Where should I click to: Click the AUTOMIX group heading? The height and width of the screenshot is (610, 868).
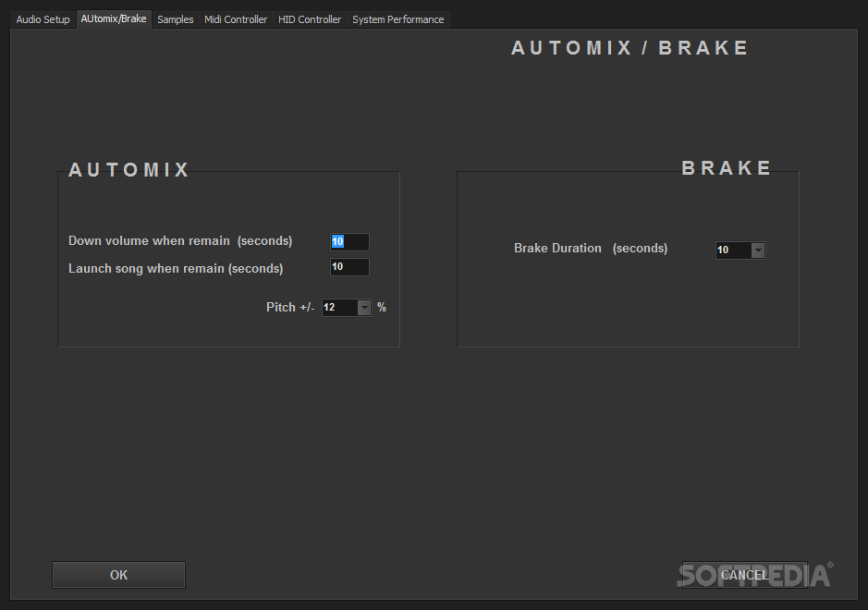point(129,169)
